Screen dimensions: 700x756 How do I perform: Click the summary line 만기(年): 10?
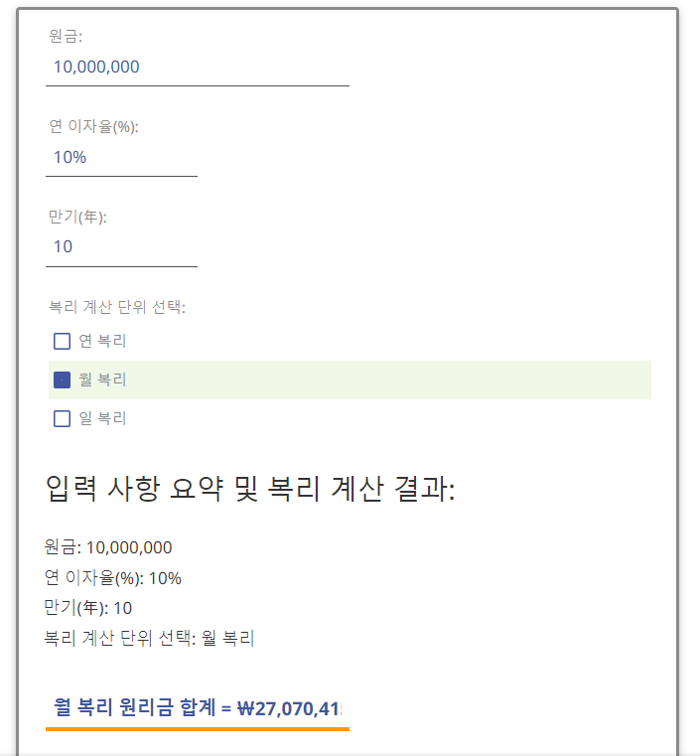pos(88,608)
